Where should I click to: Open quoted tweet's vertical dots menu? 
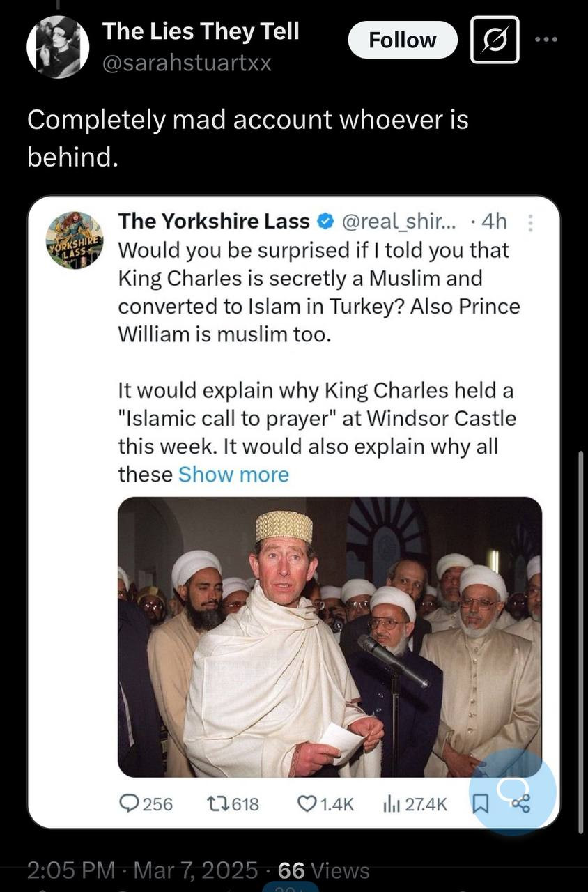529,223
